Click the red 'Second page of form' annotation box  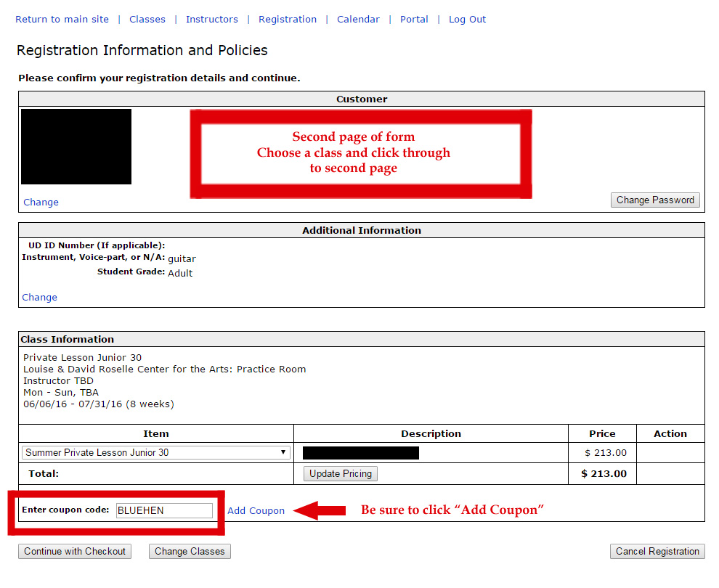coord(361,153)
